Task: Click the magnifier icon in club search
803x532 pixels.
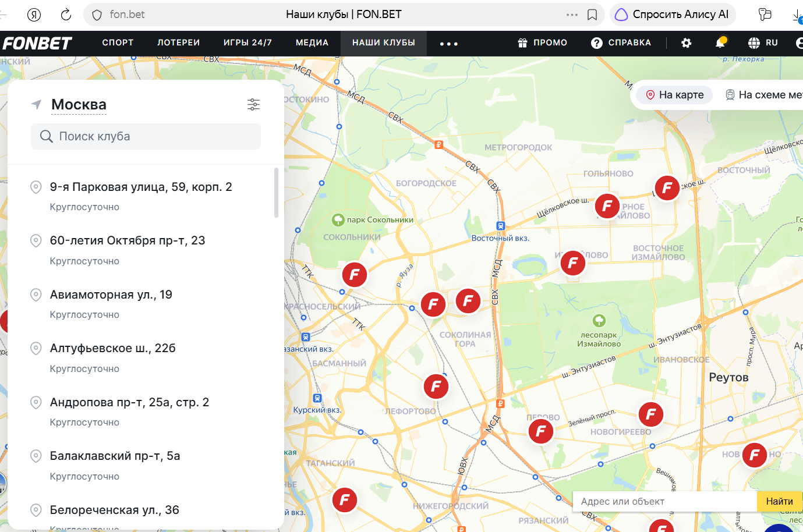Action: (x=47, y=136)
